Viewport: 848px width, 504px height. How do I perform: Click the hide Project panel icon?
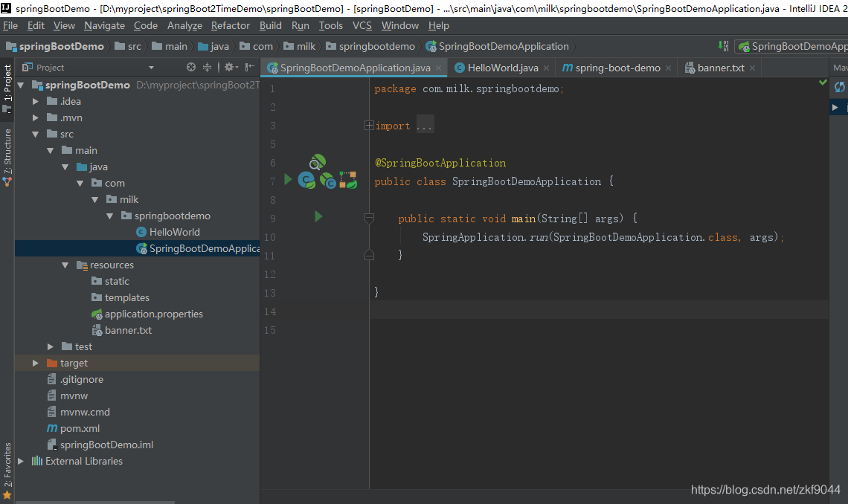point(249,67)
